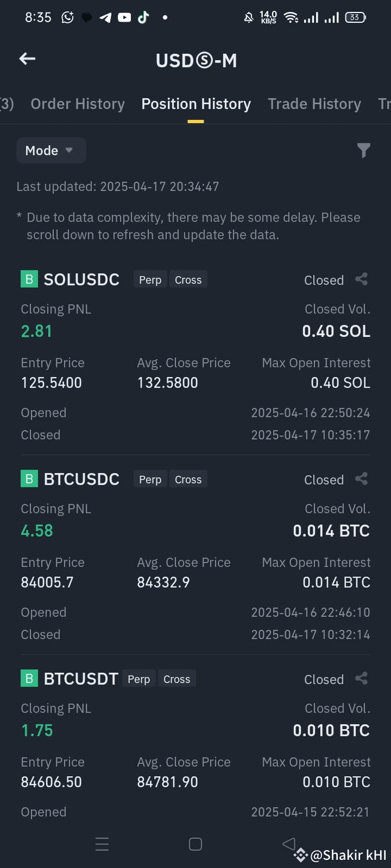Share the BTCUSDT closed position
The image size is (391, 868).
click(362, 679)
